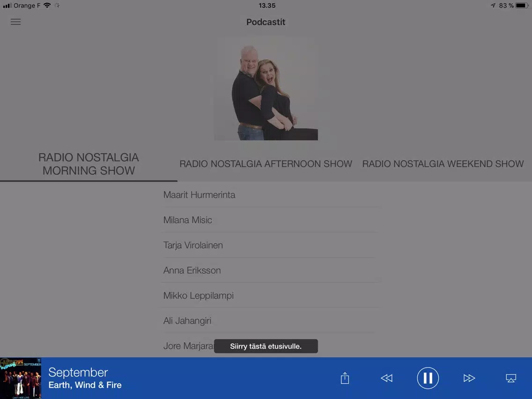532x399 pixels.
Task: Pause the current song
Action: (428, 378)
